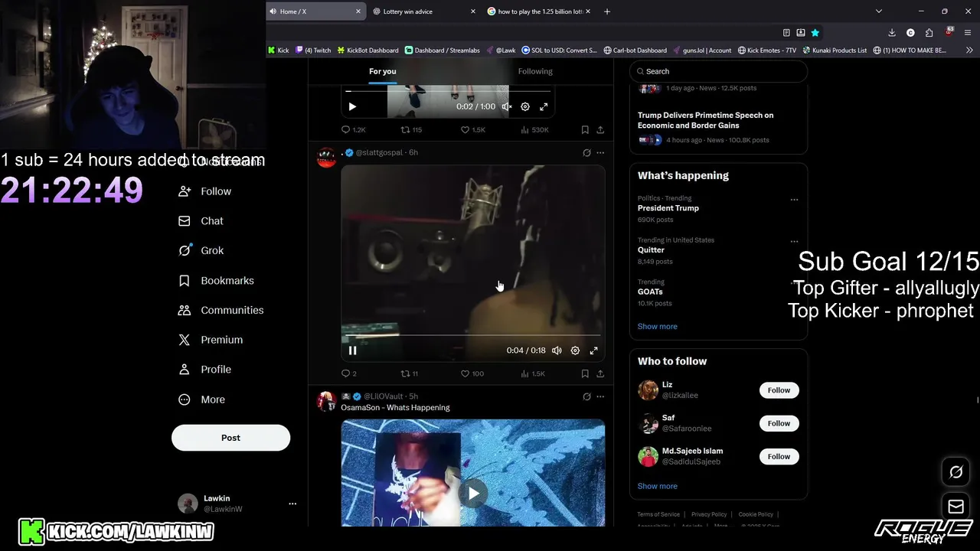
Task: Click the bookmark star in address bar
Action: (815, 33)
